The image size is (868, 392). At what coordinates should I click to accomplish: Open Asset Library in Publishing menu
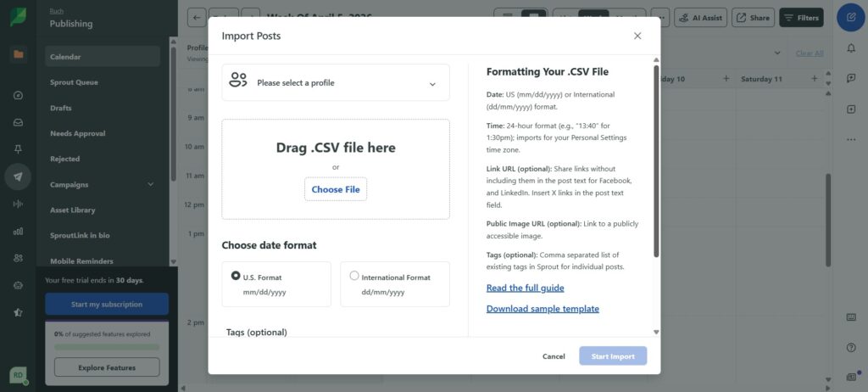103,210
